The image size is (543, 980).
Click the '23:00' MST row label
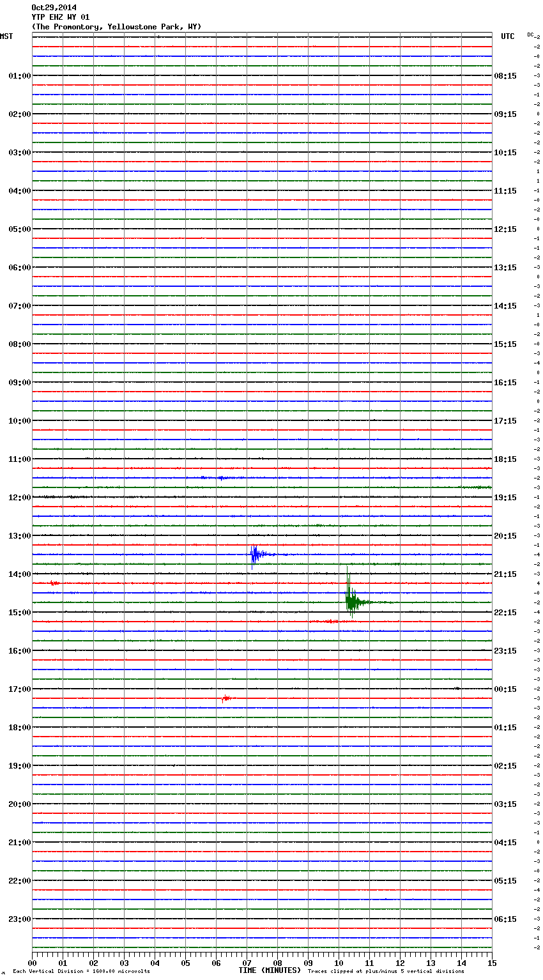click(20, 919)
